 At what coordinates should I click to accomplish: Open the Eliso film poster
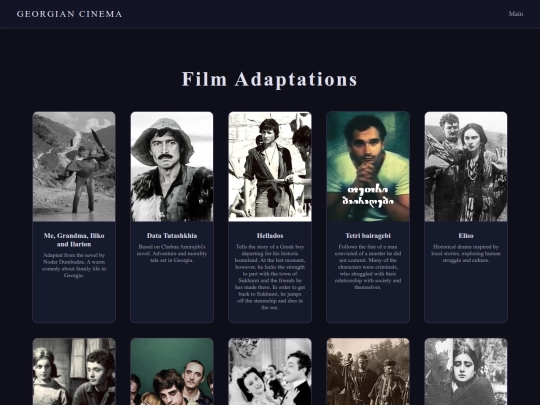click(466, 167)
